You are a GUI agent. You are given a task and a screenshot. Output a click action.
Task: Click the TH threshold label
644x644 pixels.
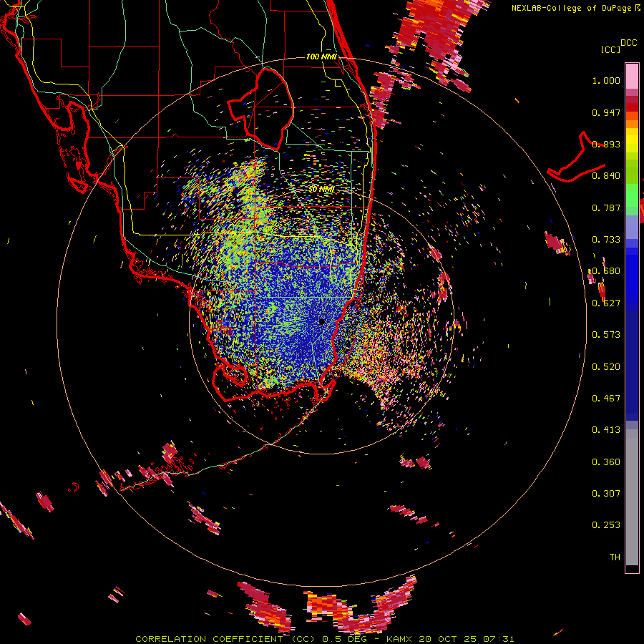tap(615, 557)
